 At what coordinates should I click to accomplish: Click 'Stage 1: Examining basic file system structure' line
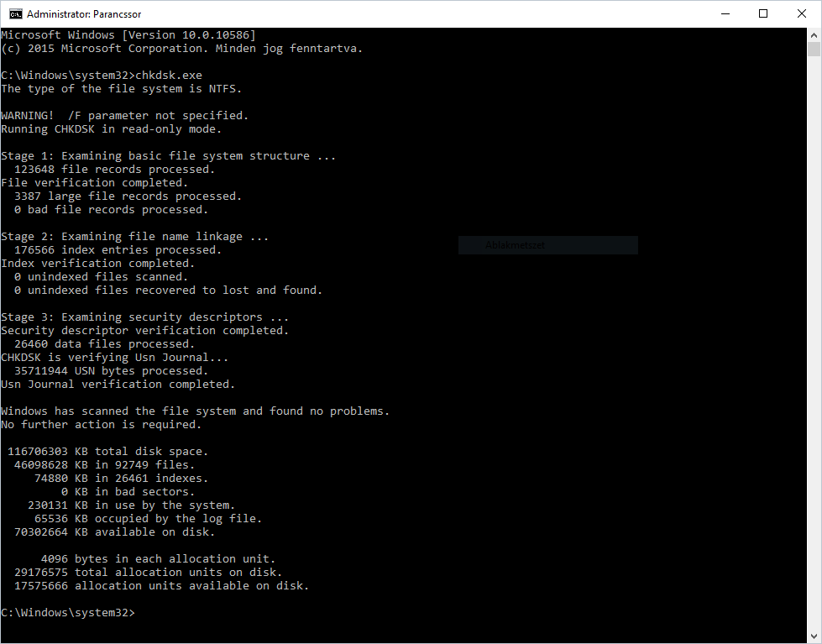168,156
